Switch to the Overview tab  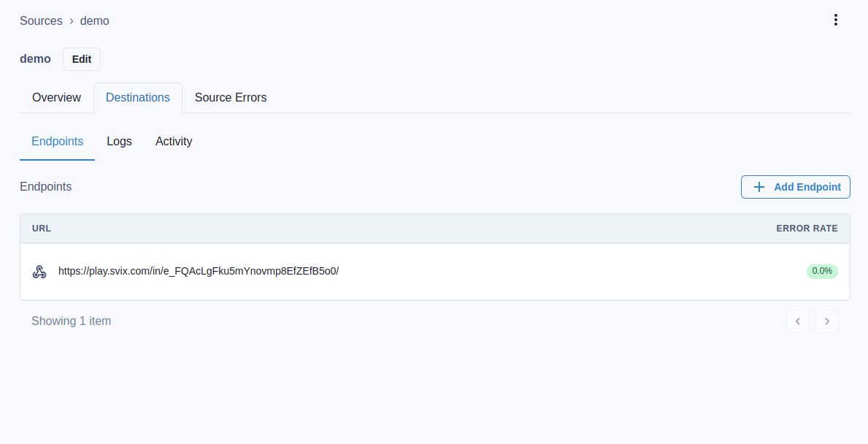(56, 97)
